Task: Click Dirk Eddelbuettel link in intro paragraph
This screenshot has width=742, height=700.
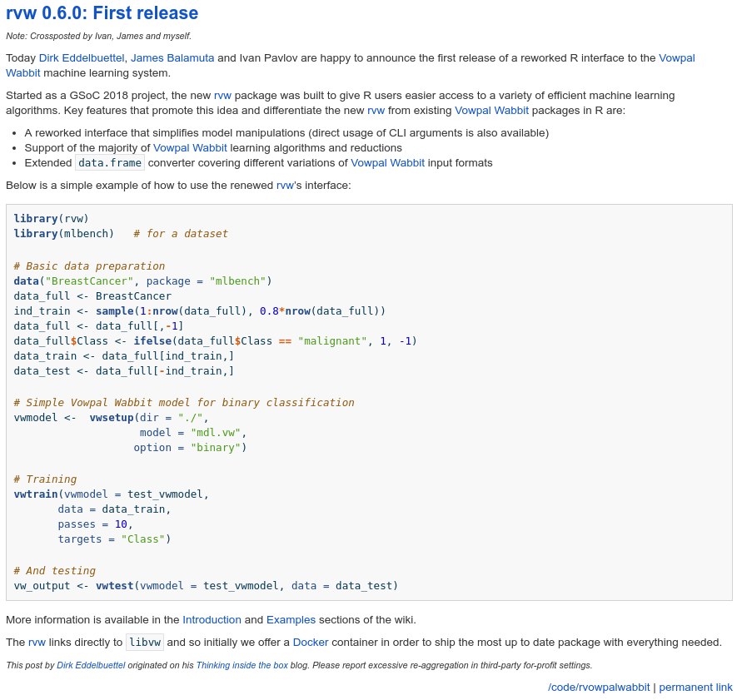Action: coord(82,58)
